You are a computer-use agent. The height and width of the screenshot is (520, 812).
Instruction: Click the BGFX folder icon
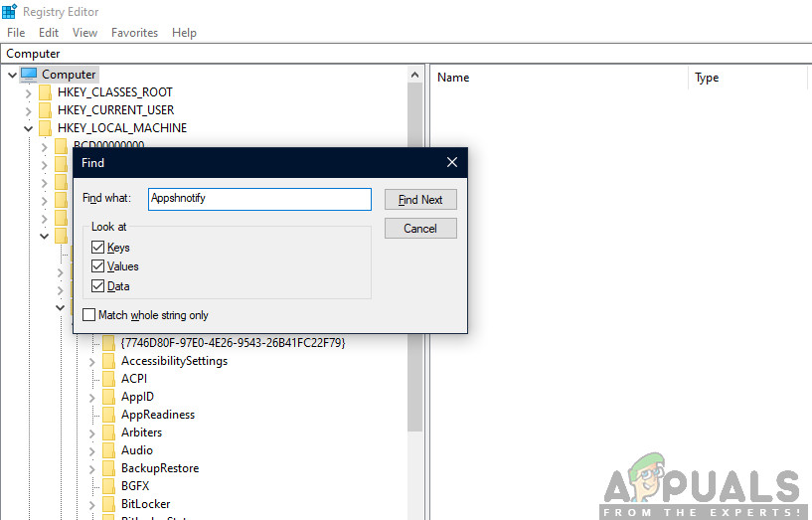coord(108,486)
